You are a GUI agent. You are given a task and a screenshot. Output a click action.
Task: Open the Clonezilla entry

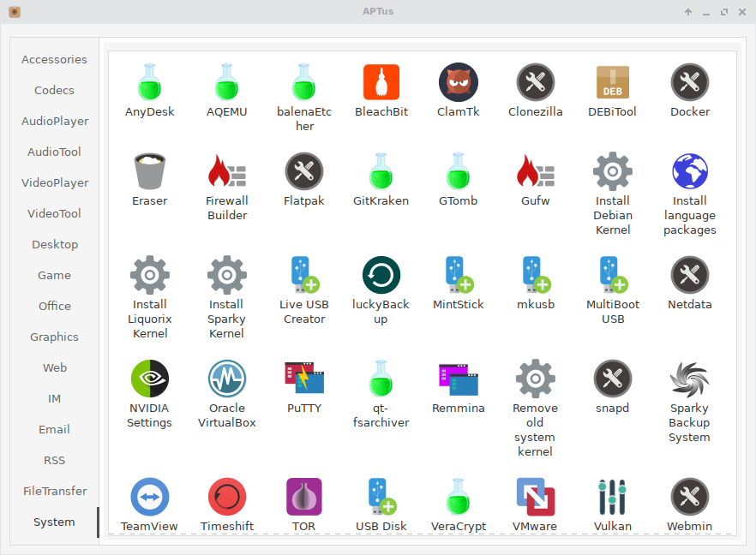536,82
